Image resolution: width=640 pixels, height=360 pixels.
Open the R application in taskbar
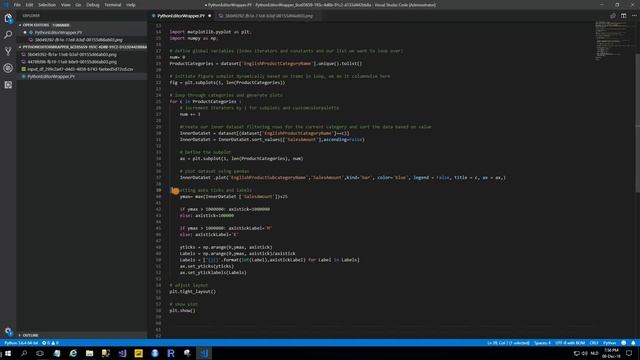(171, 353)
